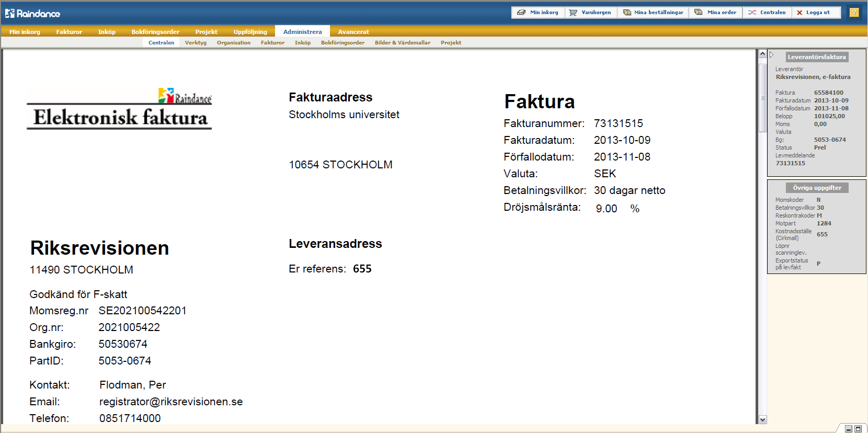Click Momsreg.nr SE202100542201
The image size is (868, 433).
142,311
